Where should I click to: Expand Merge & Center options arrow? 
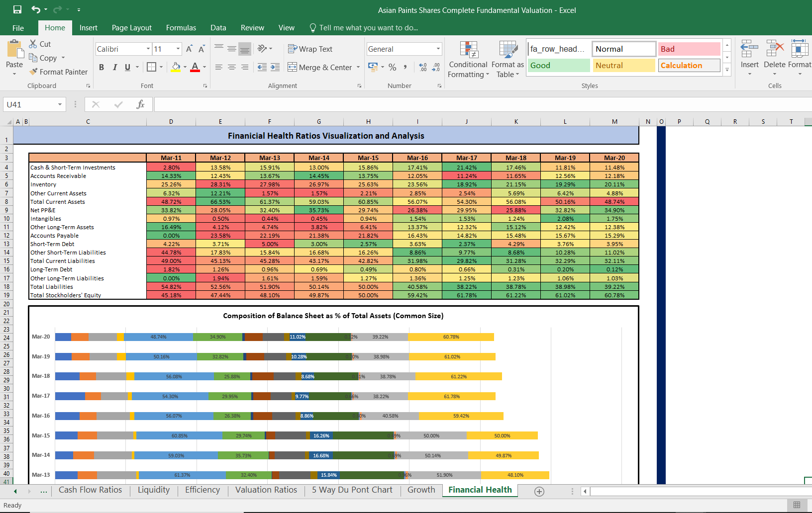(x=358, y=67)
